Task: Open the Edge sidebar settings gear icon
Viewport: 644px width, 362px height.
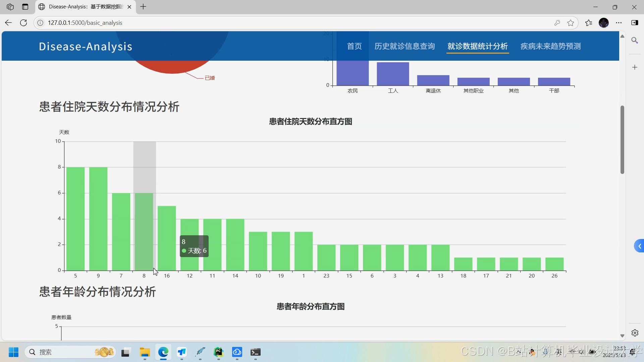Action: [x=635, y=333]
